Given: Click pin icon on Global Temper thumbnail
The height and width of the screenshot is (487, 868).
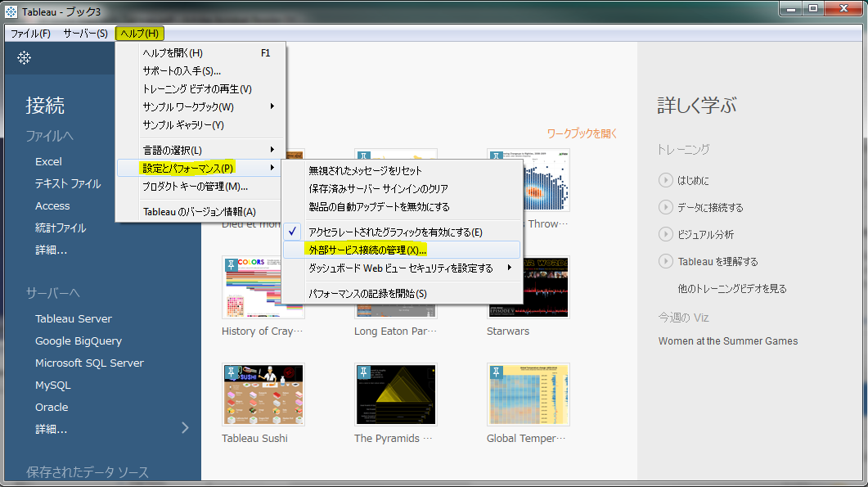Looking at the screenshot, I should tap(497, 372).
